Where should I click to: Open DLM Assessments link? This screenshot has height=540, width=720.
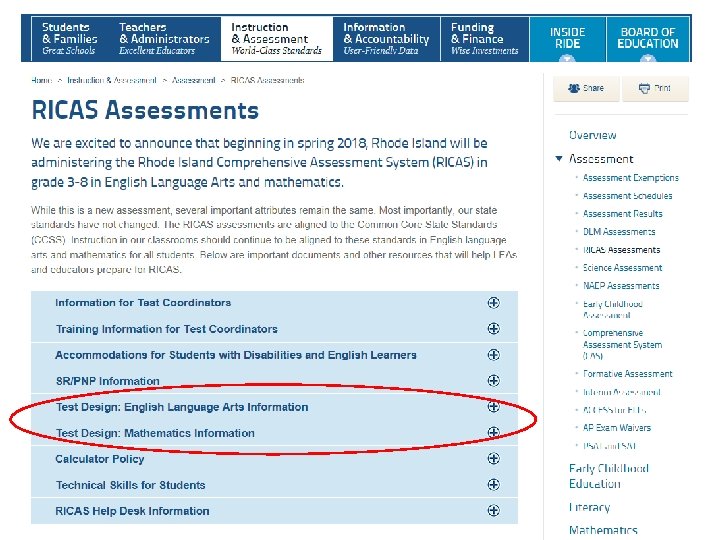click(619, 232)
